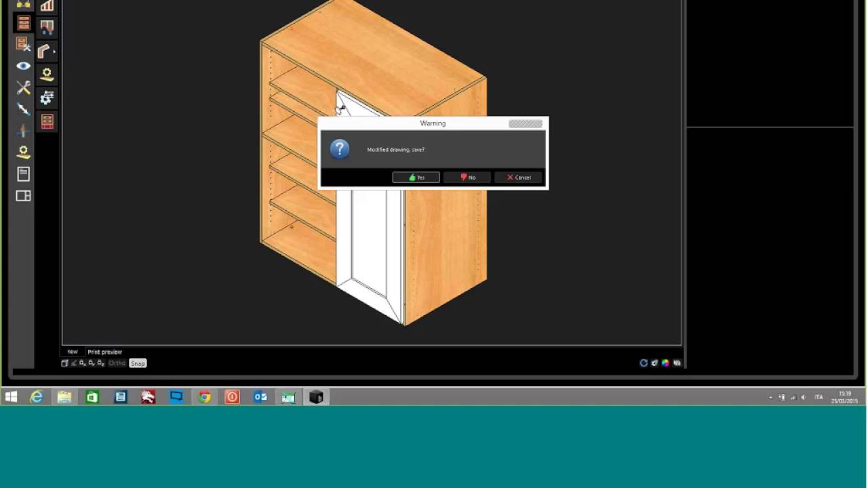Open the Print preview tab
868x488 pixels.
click(x=104, y=352)
